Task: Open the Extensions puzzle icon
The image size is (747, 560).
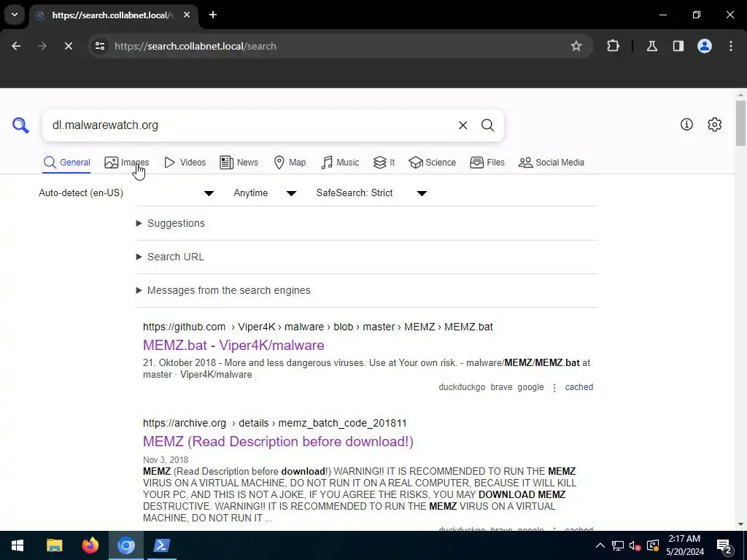Action: tap(613, 46)
